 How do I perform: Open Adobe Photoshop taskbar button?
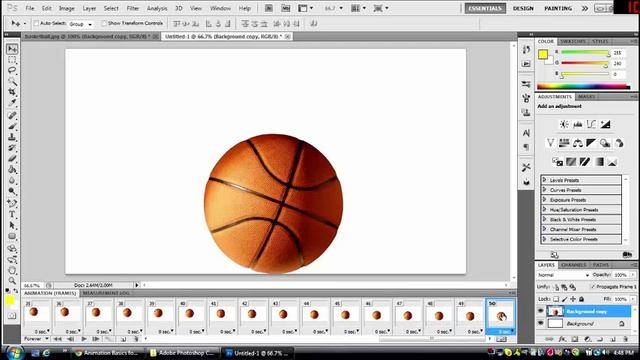182,353
